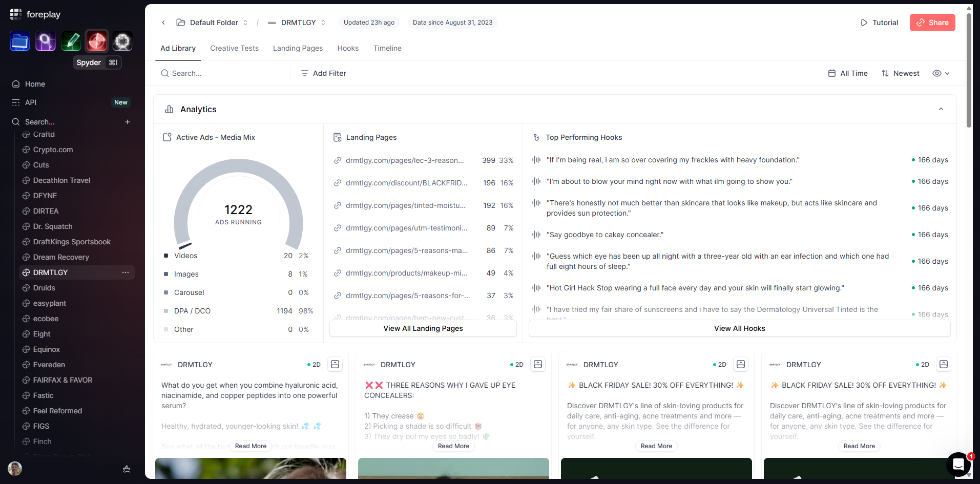Click the ad library Search input

tap(222, 73)
